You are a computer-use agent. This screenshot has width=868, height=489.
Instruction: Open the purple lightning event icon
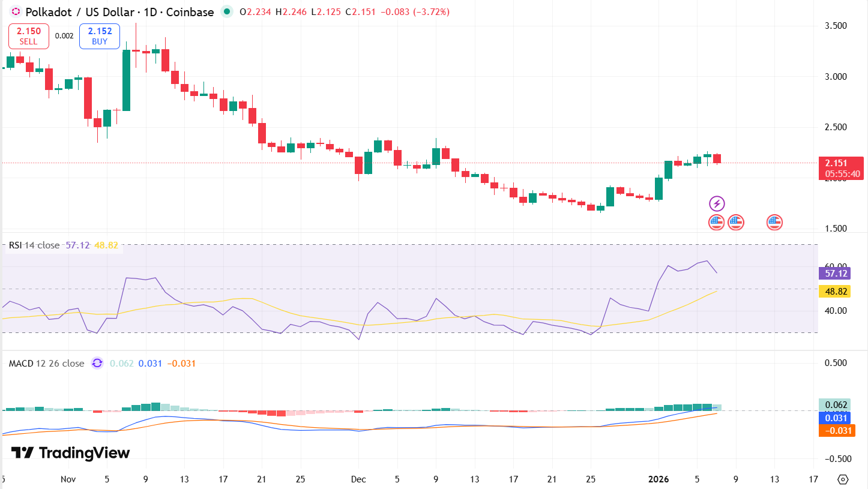[718, 203]
